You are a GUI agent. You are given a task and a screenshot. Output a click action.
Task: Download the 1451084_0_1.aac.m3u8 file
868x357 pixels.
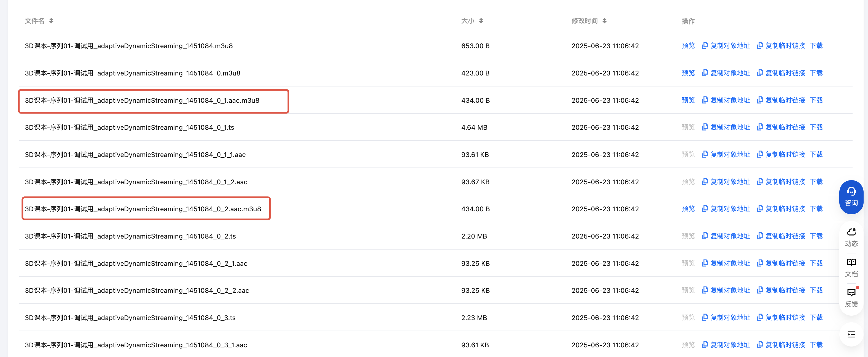click(816, 100)
